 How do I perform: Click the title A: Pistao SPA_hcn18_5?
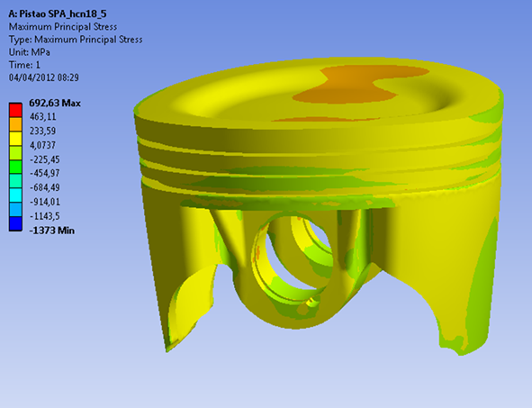pos(58,14)
